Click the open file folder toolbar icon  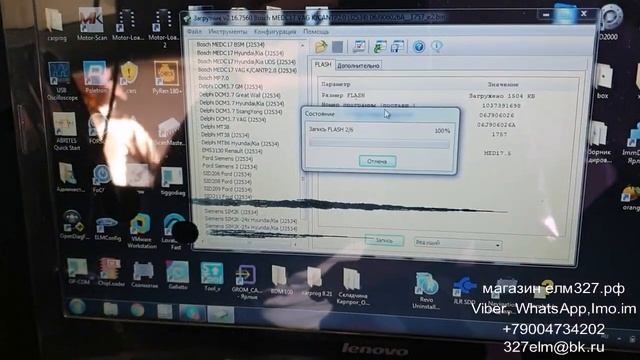click(321, 47)
